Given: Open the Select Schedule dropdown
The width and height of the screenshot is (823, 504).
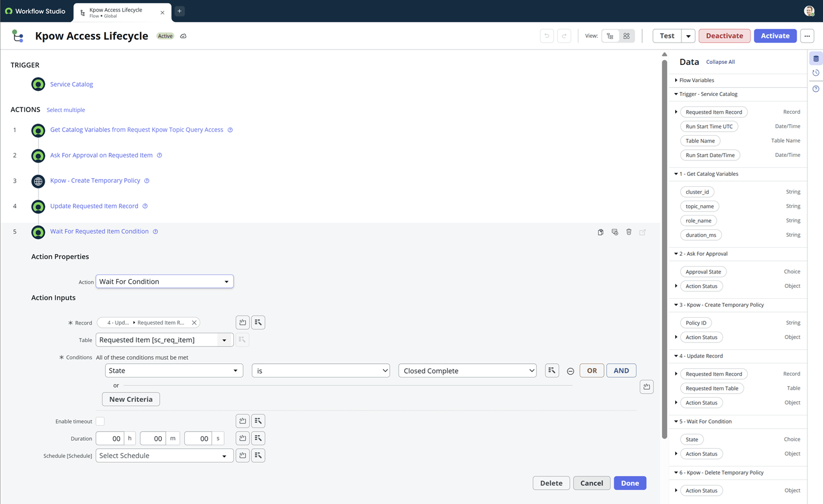Looking at the screenshot, I should point(164,456).
